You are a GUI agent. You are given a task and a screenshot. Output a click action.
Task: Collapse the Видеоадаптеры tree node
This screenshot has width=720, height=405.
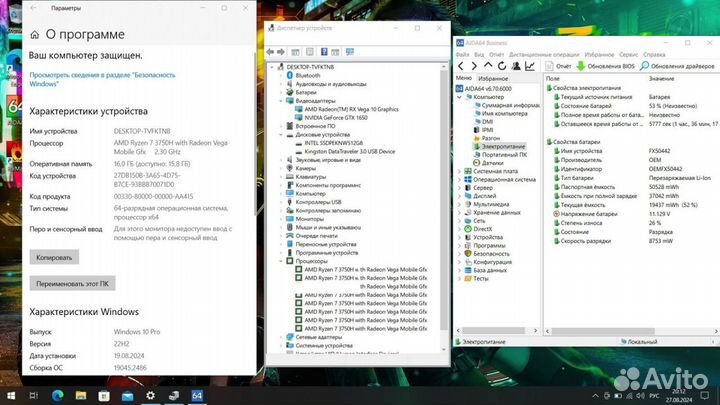(281, 101)
